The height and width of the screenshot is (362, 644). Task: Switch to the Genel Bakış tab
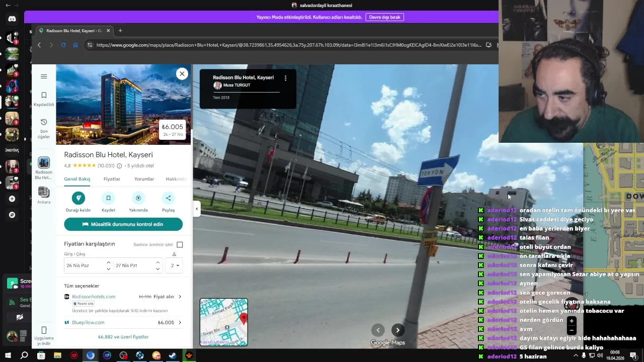pyautogui.click(x=77, y=179)
